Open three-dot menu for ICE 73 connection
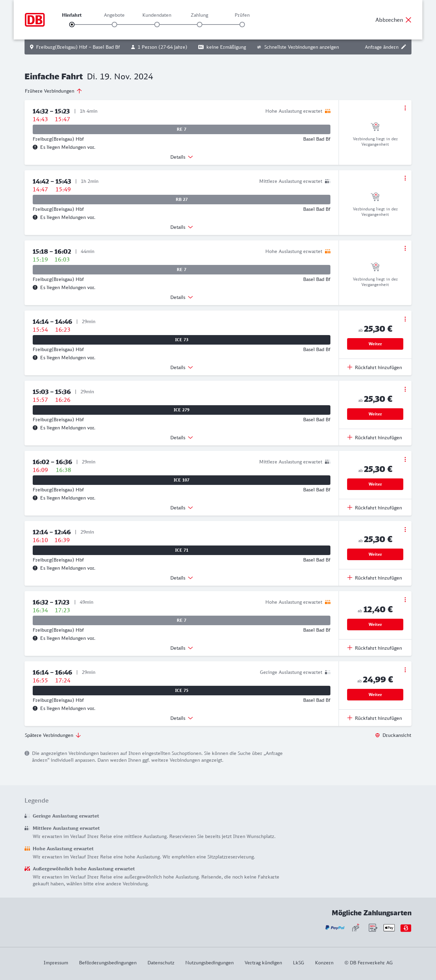The width and height of the screenshot is (436, 980). (x=405, y=319)
